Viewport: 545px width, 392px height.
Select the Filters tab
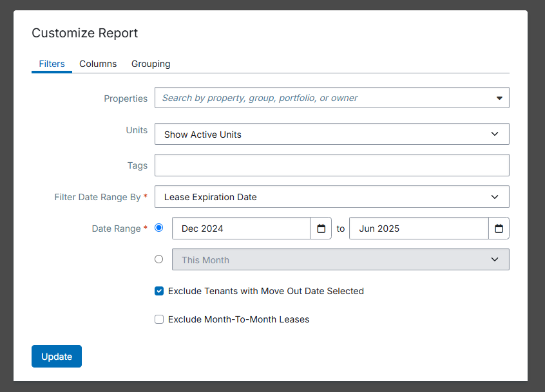point(52,64)
